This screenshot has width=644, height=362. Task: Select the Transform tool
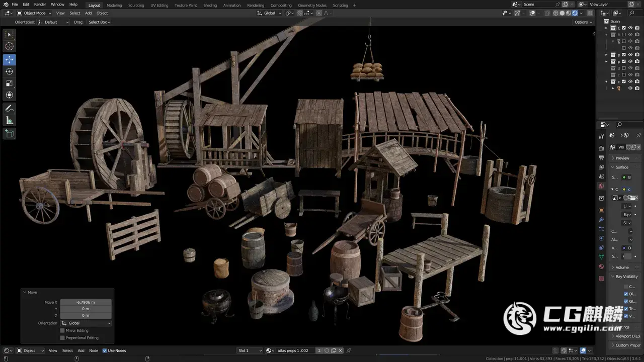pos(10,95)
